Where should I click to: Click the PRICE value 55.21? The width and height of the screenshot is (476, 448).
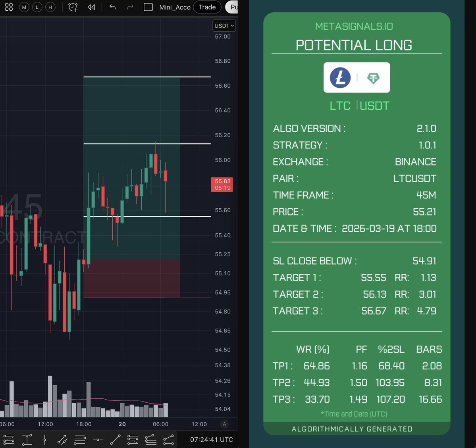point(424,212)
